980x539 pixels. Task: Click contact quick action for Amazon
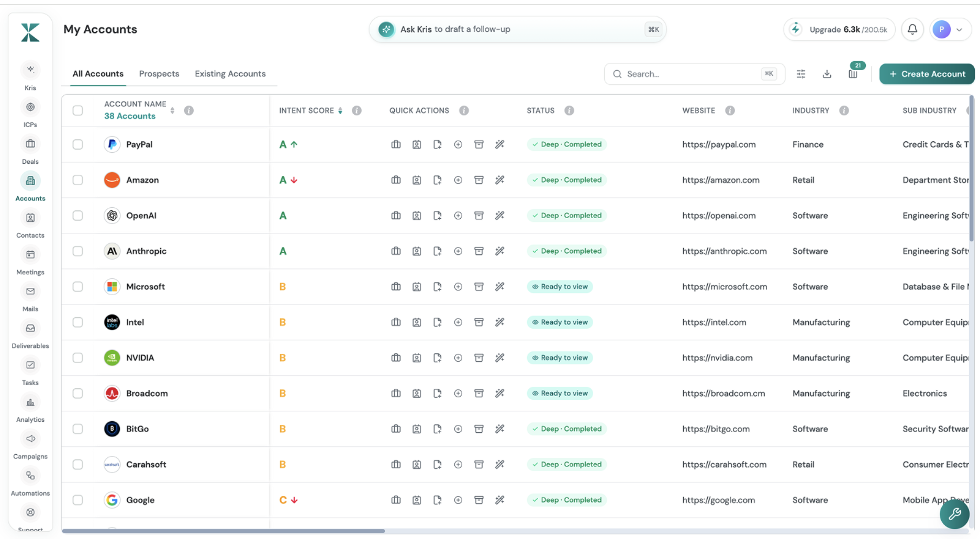[x=417, y=180]
